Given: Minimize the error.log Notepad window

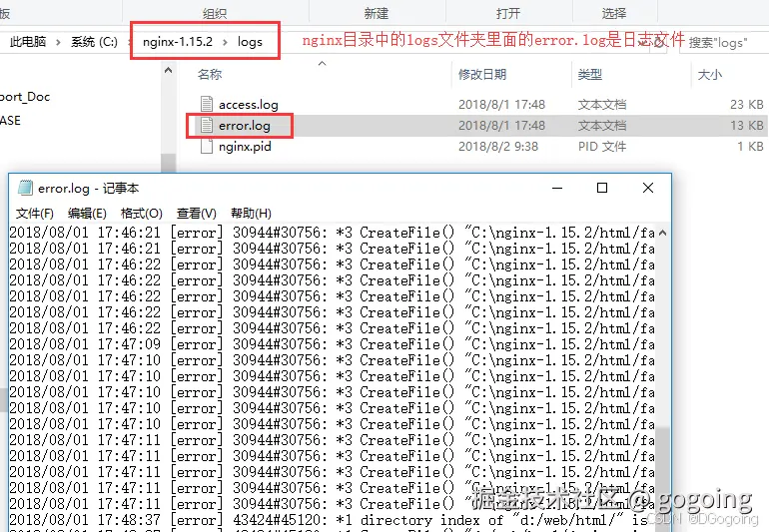Looking at the screenshot, I should pos(557,188).
